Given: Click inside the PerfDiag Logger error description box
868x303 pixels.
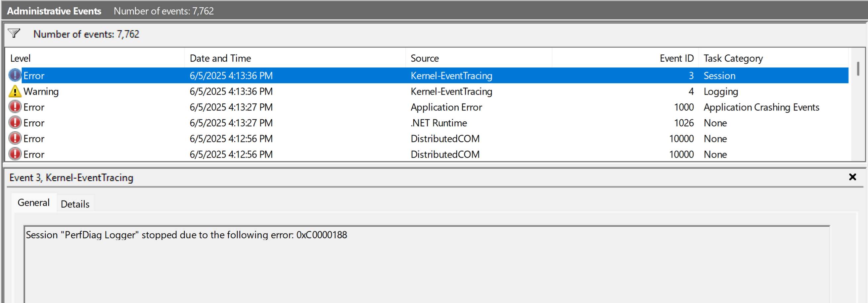Looking at the screenshot, I should (426, 263).
